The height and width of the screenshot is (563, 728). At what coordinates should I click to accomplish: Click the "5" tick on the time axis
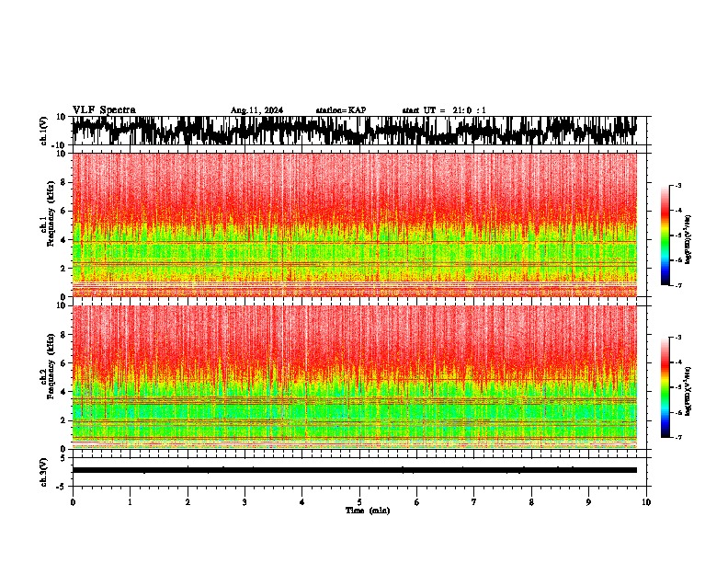(x=359, y=502)
